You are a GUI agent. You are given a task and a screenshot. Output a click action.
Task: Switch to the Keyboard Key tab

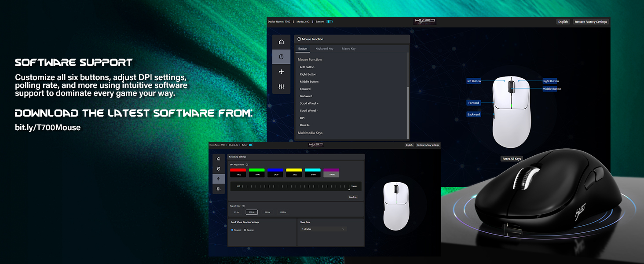pyautogui.click(x=324, y=49)
